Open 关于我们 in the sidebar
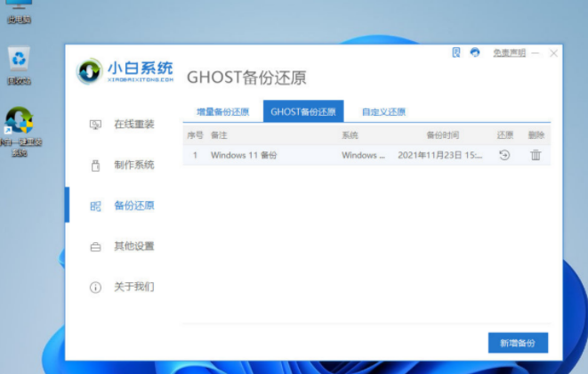Image resolution: width=588 pixels, height=374 pixels. tap(134, 287)
